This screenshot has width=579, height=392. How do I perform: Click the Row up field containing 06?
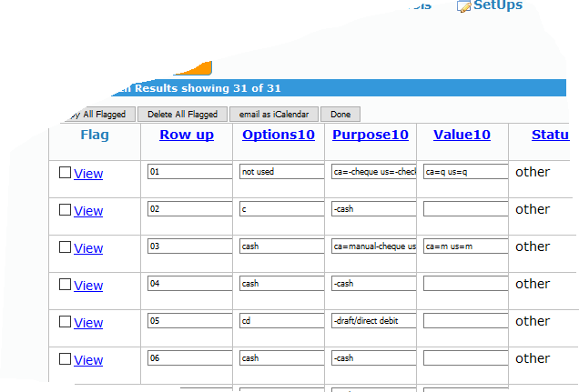(x=189, y=358)
